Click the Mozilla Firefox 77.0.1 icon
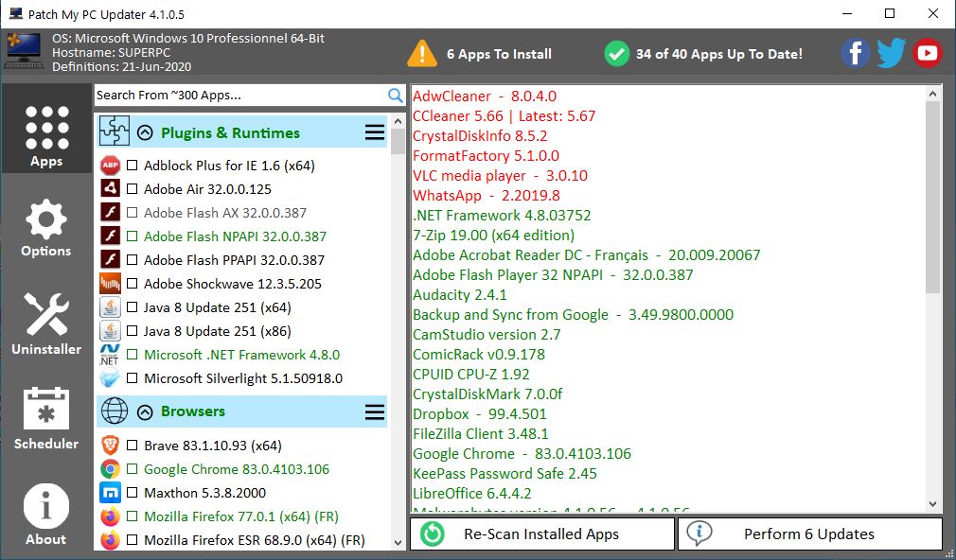Image resolution: width=956 pixels, height=560 pixels. [111, 516]
